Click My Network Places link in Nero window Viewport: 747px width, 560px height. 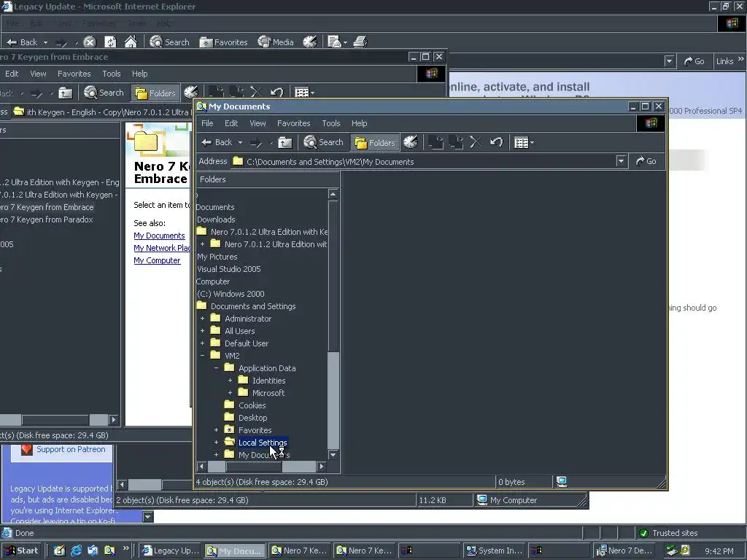pyautogui.click(x=162, y=248)
